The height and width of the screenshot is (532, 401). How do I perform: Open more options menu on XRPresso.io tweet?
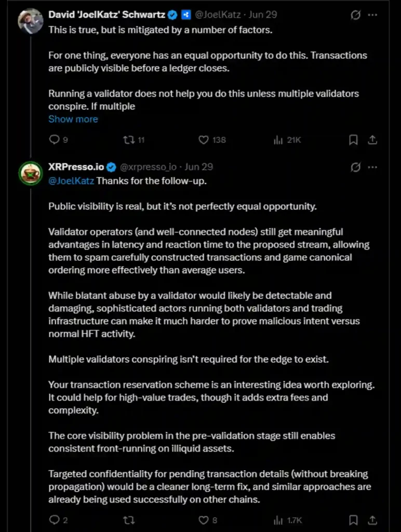pyautogui.click(x=372, y=167)
